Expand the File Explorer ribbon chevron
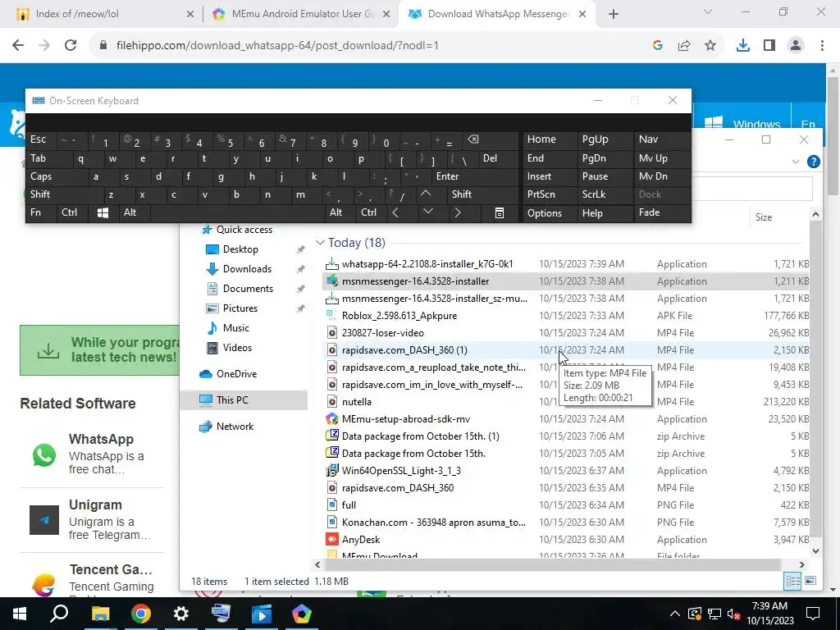840x630 pixels. pos(796,162)
